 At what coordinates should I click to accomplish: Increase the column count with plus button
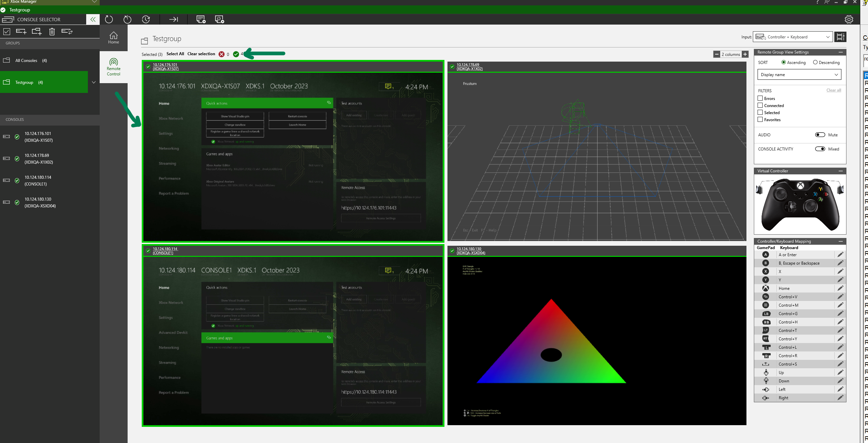coord(745,54)
